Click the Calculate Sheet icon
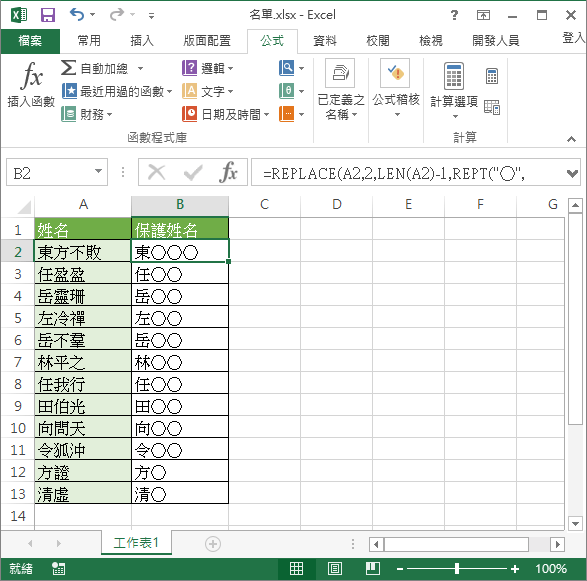 [x=492, y=107]
